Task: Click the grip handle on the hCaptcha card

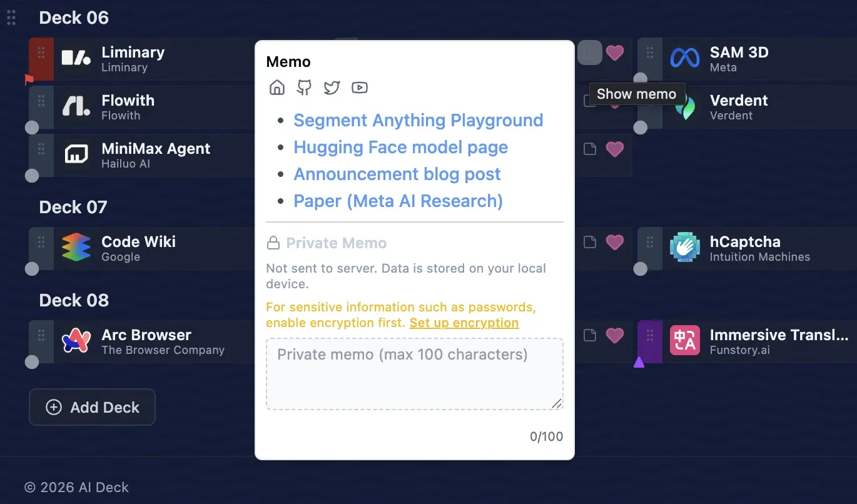Action: (x=650, y=242)
